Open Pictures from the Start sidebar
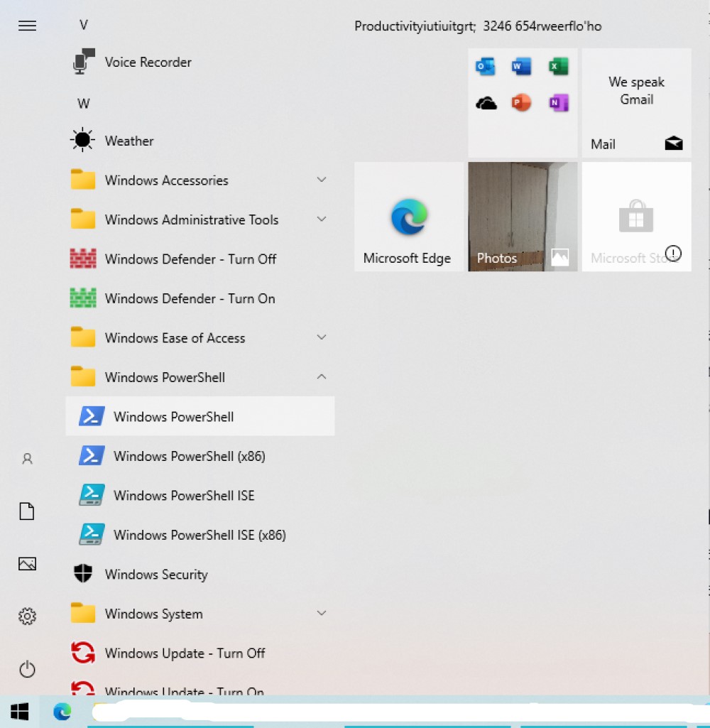Screen dimensions: 710x728 (x=28, y=564)
